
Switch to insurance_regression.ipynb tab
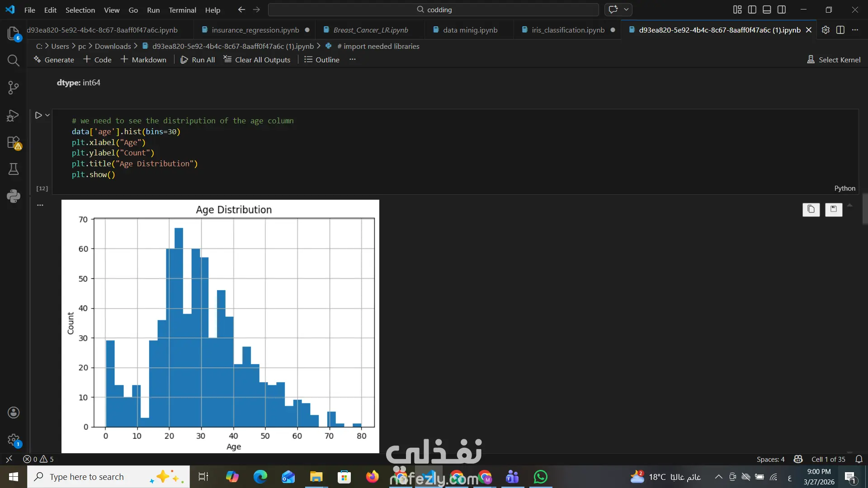tap(255, 30)
